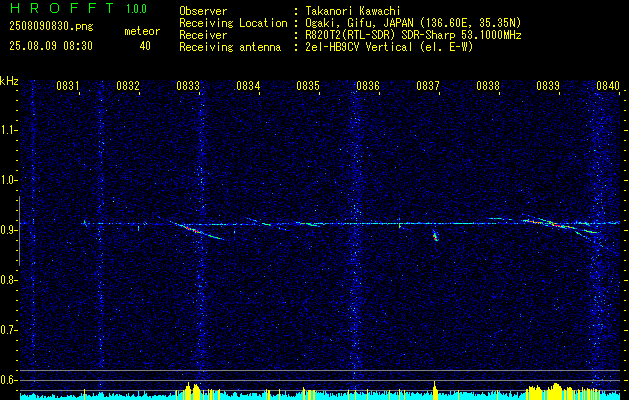Viewport: 629px width, 400px height.
Task: Click the 0.6 kHz axis label
Action: coord(8,380)
